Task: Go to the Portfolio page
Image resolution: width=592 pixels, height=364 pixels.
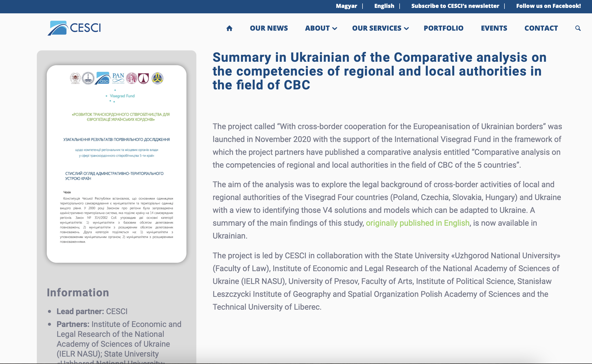Action: [x=443, y=28]
